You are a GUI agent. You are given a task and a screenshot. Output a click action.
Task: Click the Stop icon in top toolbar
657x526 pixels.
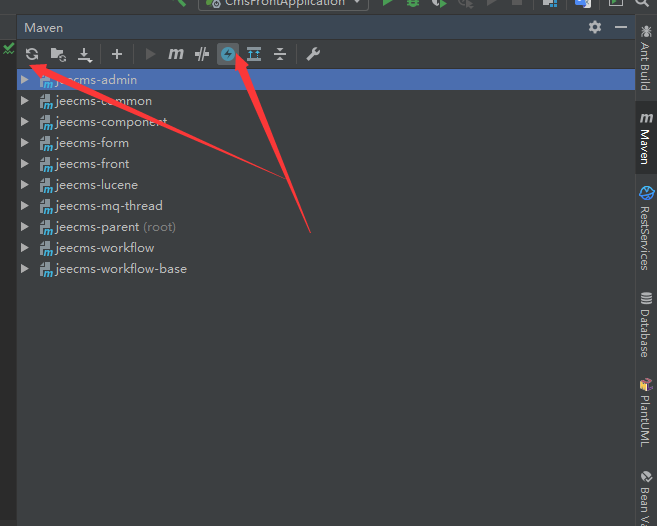click(x=517, y=3)
